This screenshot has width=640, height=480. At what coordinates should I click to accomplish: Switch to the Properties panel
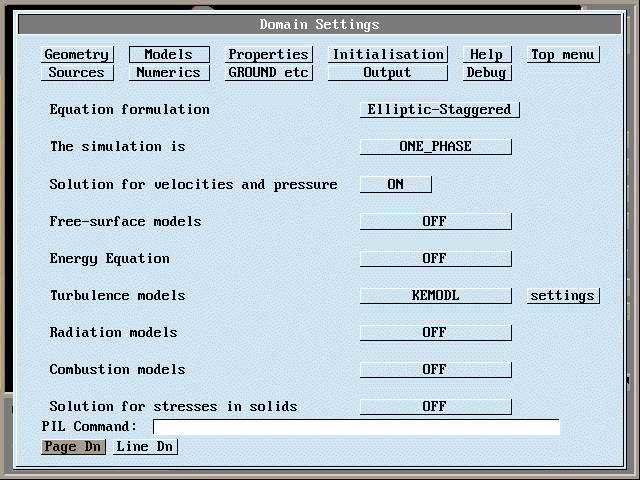point(268,55)
